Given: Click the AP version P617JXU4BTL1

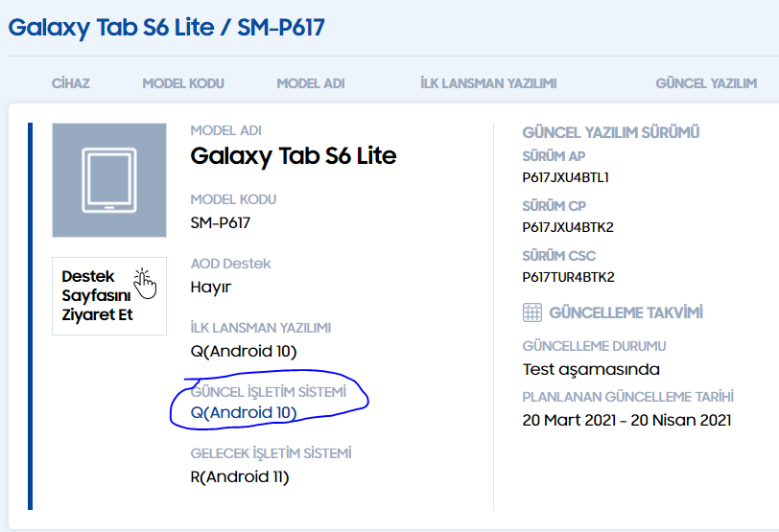Looking at the screenshot, I should pyautogui.click(x=566, y=177).
